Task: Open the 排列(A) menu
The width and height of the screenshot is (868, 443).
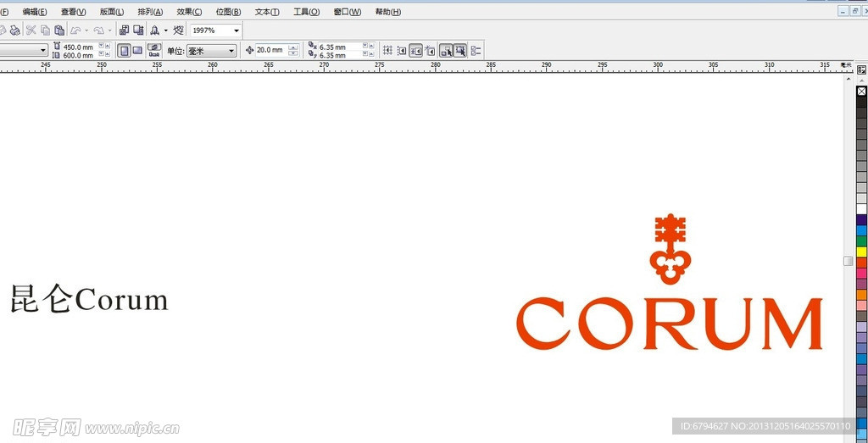Action: (150, 12)
